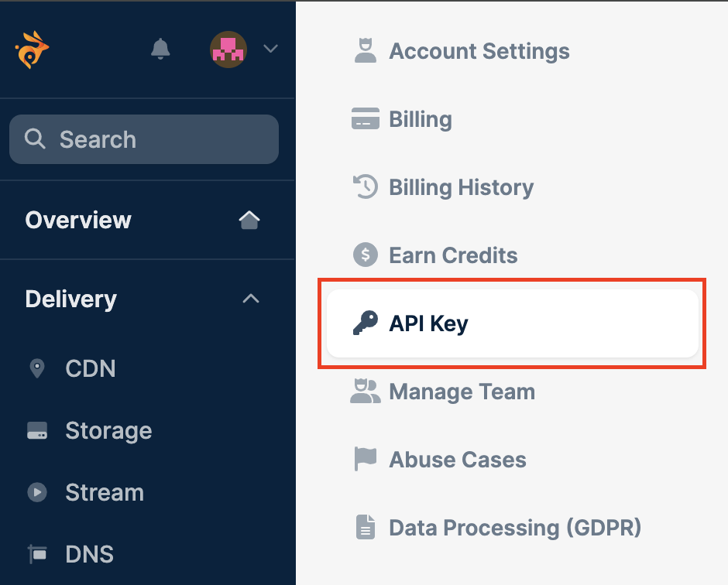The height and width of the screenshot is (585, 728).
Task: Open the Manage Team page
Action: (462, 392)
